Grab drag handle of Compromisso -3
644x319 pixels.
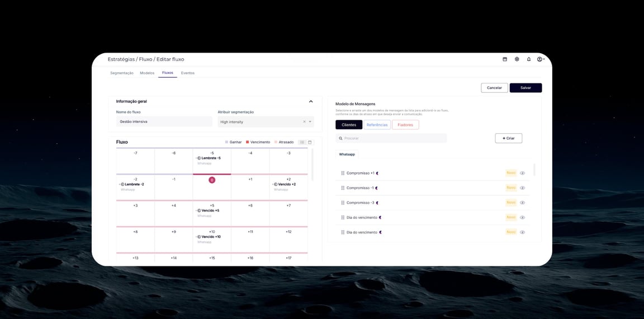coord(343,203)
